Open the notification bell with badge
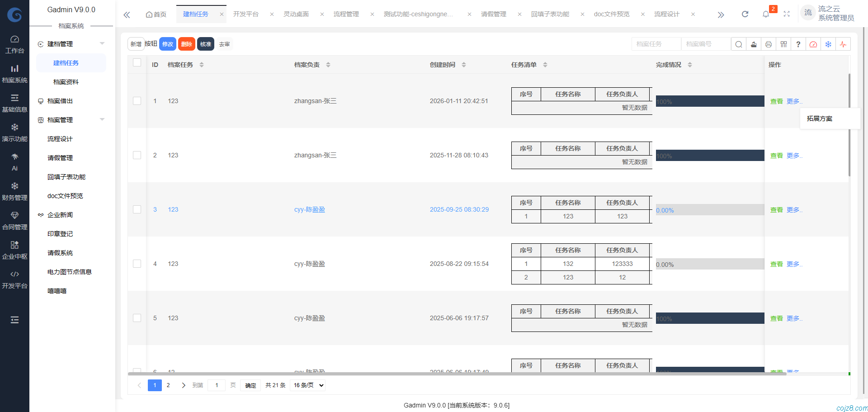Image resolution: width=868 pixels, height=412 pixels. click(766, 14)
